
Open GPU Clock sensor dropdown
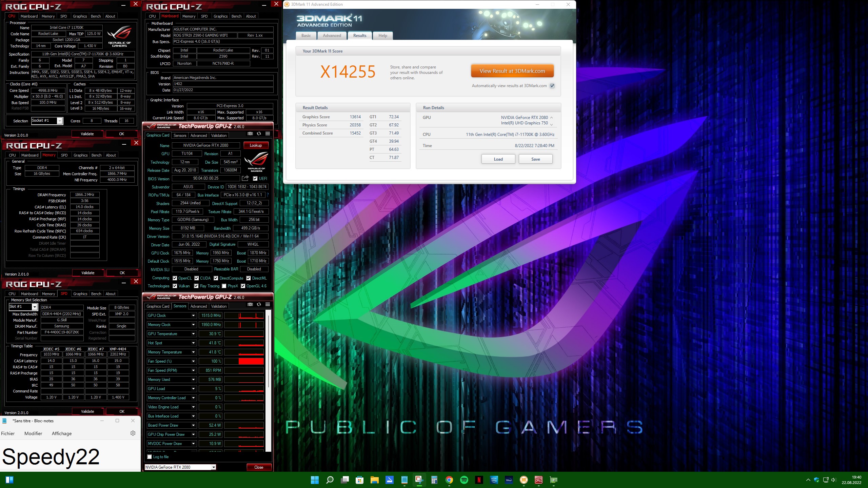[194, 316]
